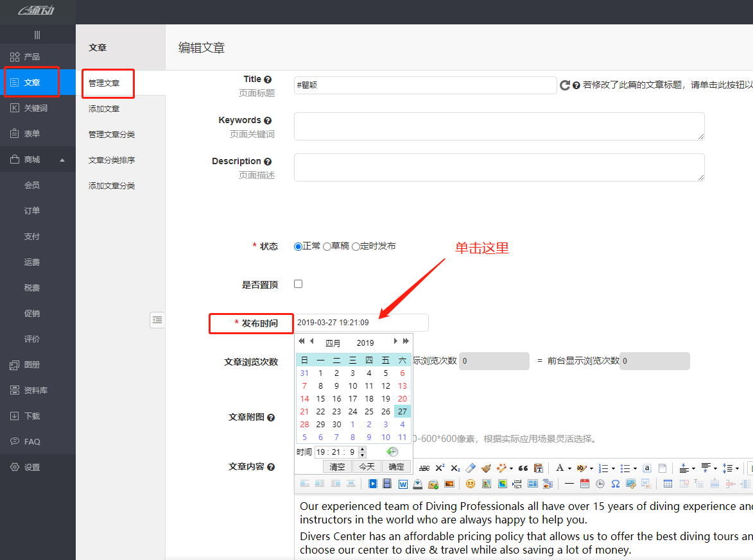Click the Keywords text input box
753x560 pixels.
coord(499,126)
